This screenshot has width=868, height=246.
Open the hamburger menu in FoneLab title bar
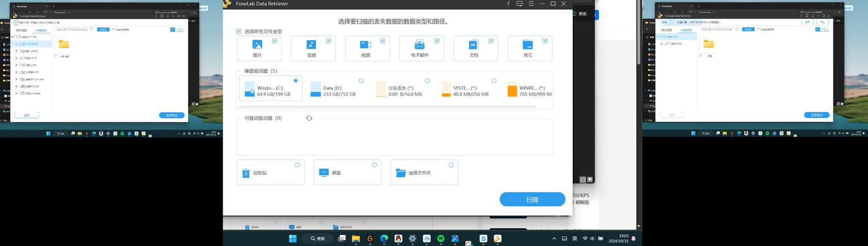(531, 4)
